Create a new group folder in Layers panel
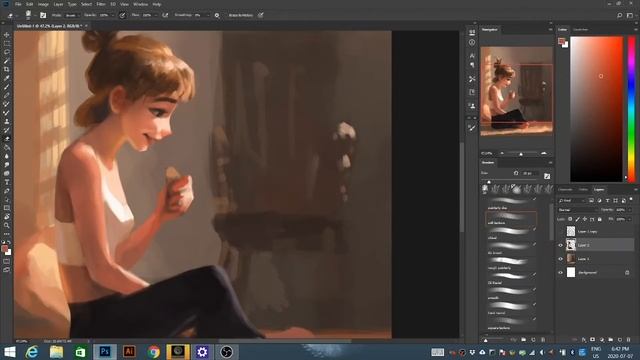Viewport: 640px width, 360px height. pyautogui.click(x=610, y=340)
